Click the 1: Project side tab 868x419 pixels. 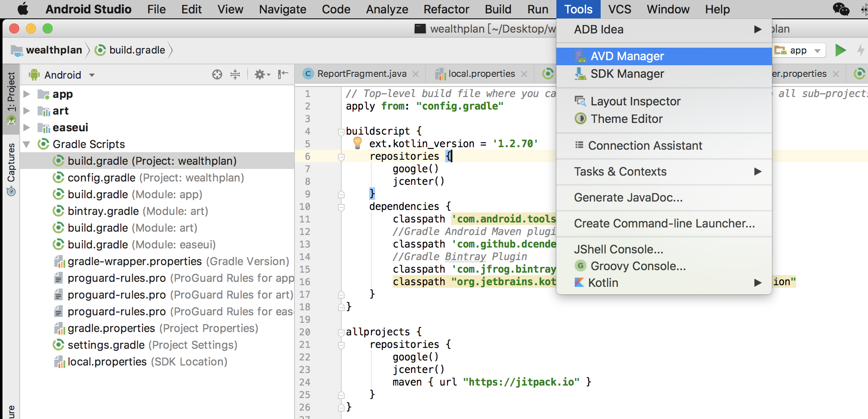click(11, 99)
